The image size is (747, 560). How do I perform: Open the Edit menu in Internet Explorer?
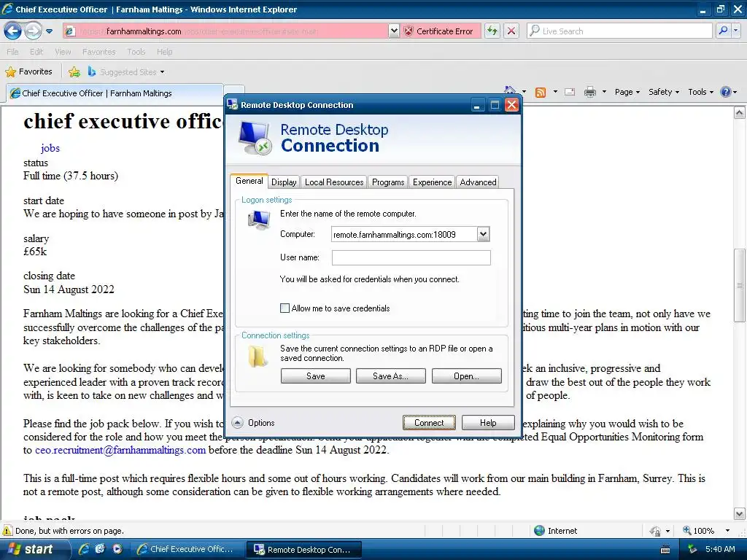[36, 52]
